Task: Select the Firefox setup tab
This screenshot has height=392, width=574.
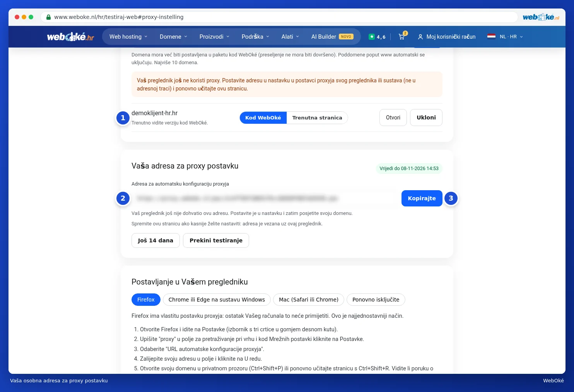Action: [x=146, y=300]
